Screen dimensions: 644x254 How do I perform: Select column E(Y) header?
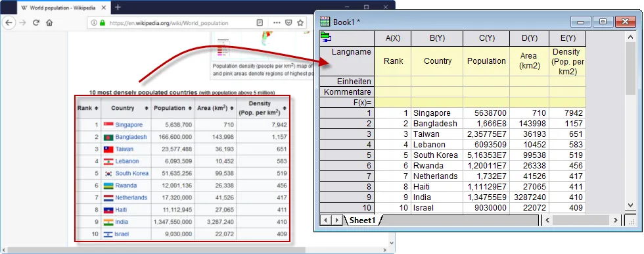(568, 38)
